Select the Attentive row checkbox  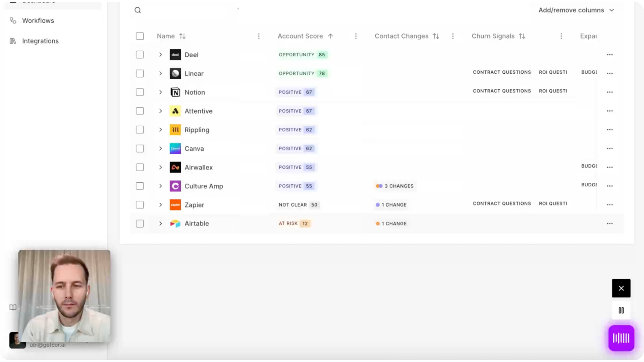(x=140, y=111)
